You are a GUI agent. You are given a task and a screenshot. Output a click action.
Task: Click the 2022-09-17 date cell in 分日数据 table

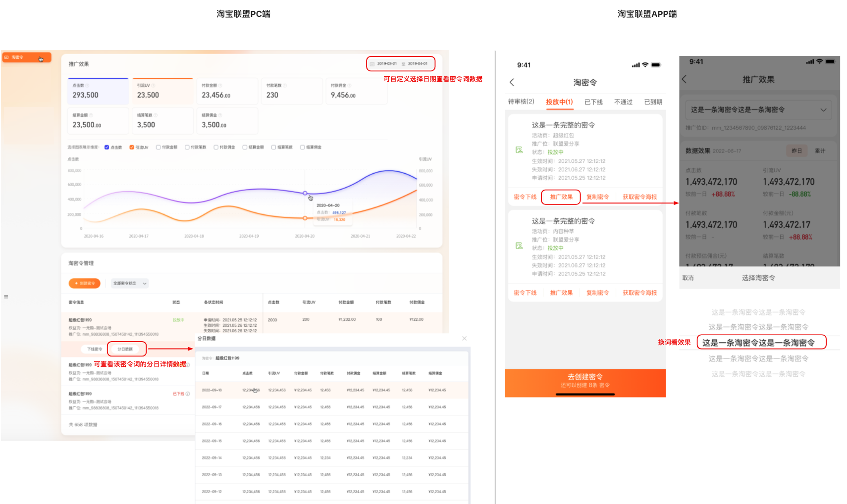click(x=212, y=407)
